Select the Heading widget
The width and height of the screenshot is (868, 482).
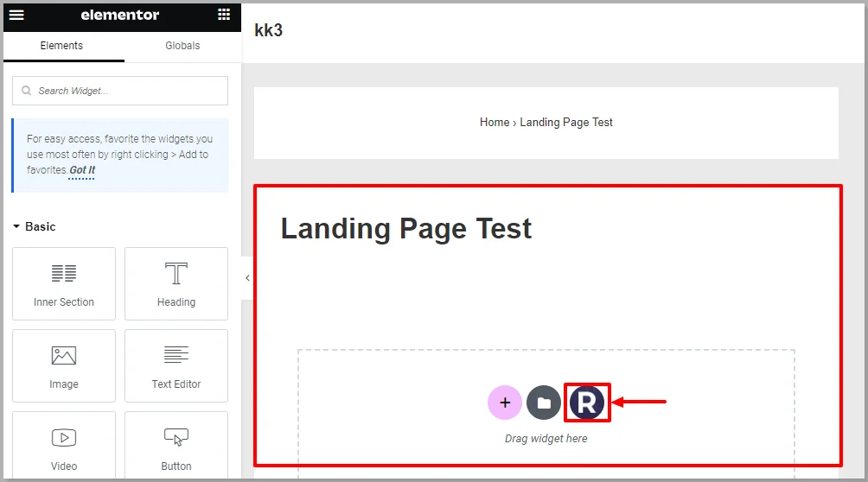[176, 284]
